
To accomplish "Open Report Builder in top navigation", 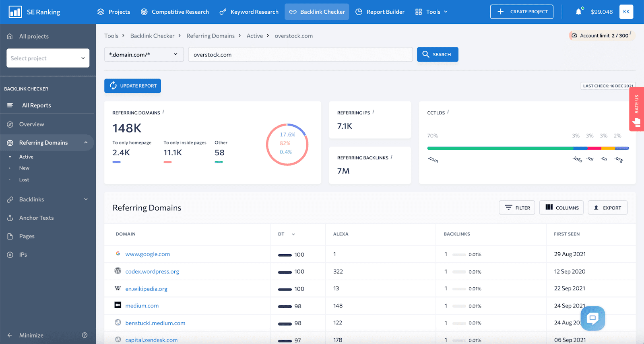I will (x=380, y=12).
